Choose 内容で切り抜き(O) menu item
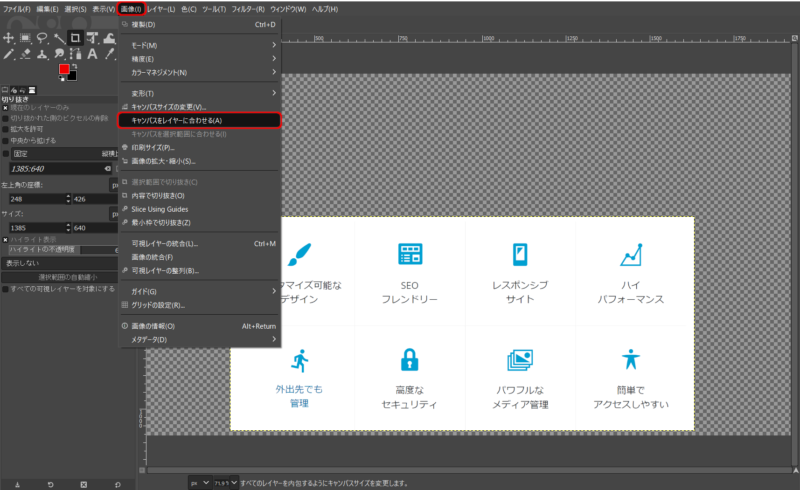Viewport: 800px width, 490px height. tap(199, 195)
